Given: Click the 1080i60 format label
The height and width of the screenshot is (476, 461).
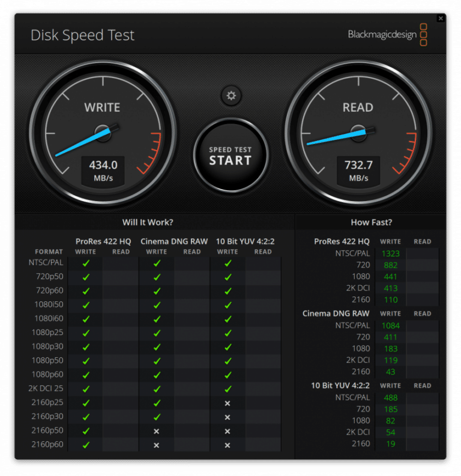Looking at the screenshot, I should (x=49, y=318).
